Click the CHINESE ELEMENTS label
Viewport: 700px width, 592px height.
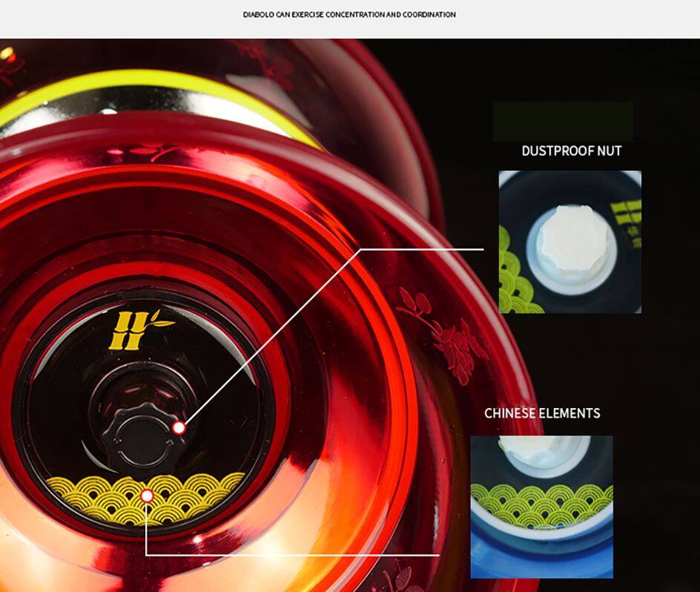point(542,413)
